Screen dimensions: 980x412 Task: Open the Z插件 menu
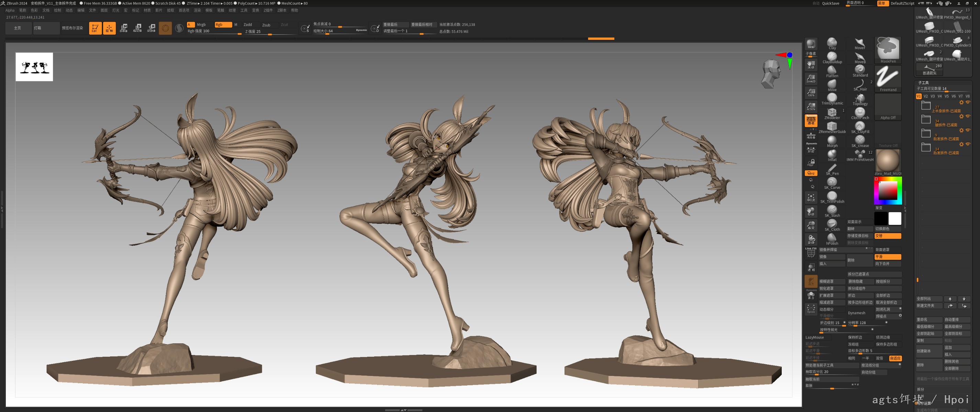click(268, 10)
